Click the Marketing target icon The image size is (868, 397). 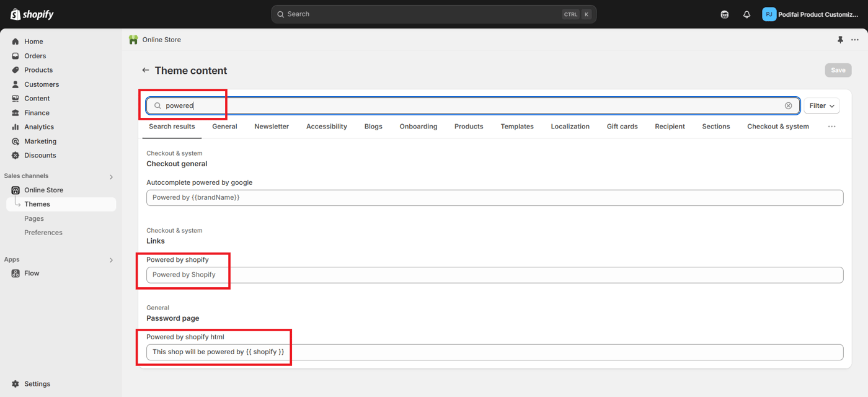click(15, 141)
